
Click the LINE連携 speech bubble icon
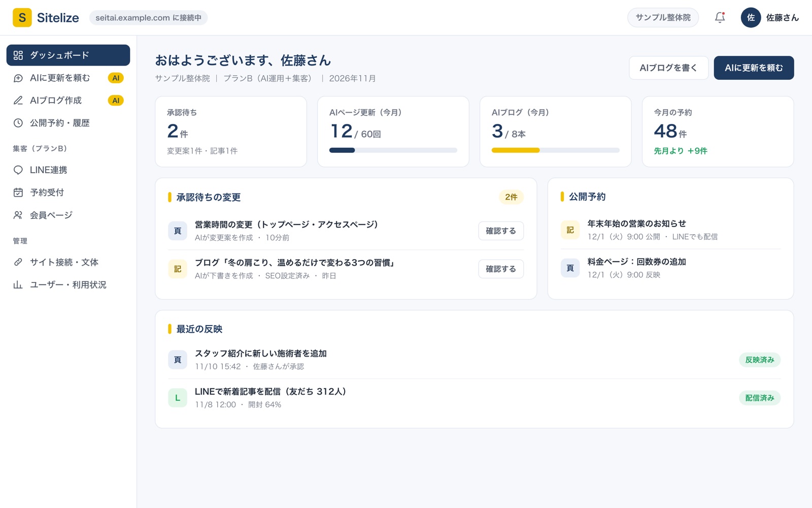[18, 170]
